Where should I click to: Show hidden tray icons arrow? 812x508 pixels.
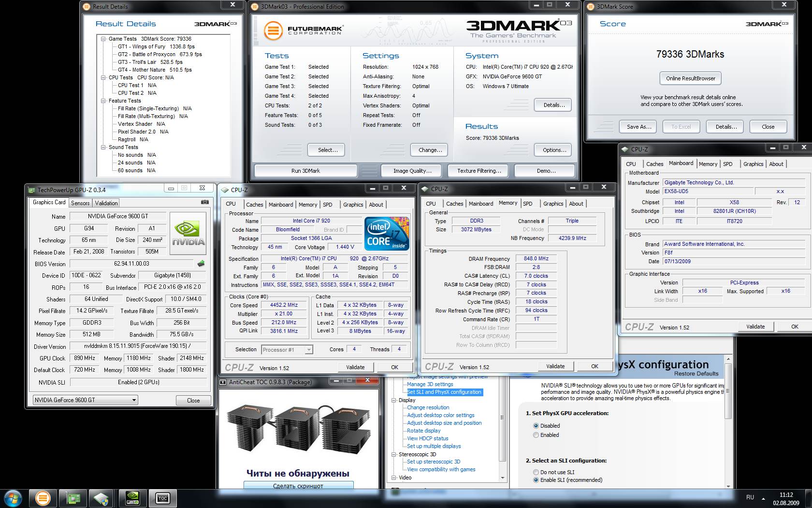click(764, 498)
